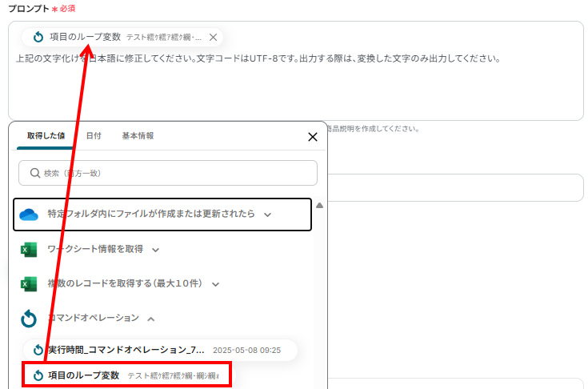The image size is (588, 389).
Task: Click the loop icon beside コマンドオペレーション
Action: 29,319
